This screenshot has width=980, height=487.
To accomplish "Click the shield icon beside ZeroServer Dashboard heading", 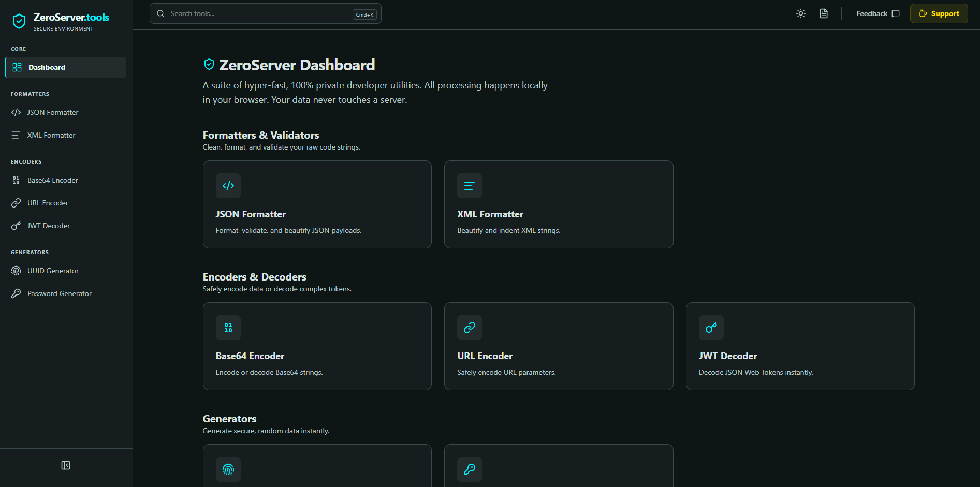I will [x=209, y=64].
